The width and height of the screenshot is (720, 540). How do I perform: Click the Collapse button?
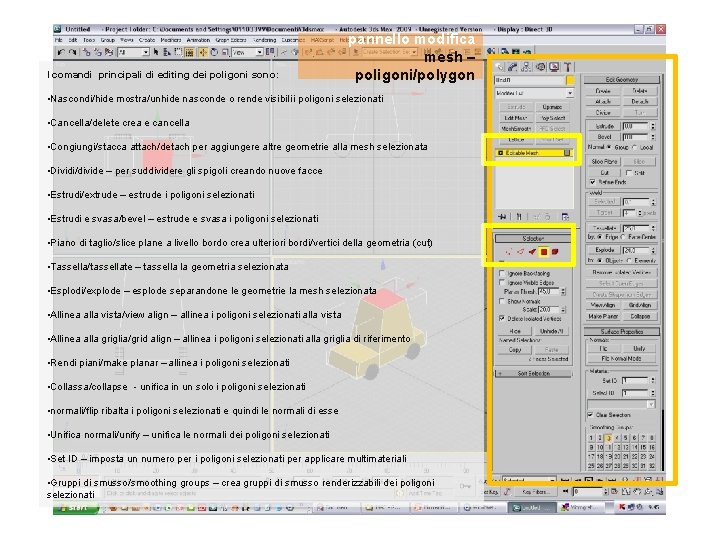[x=640, y=316]
